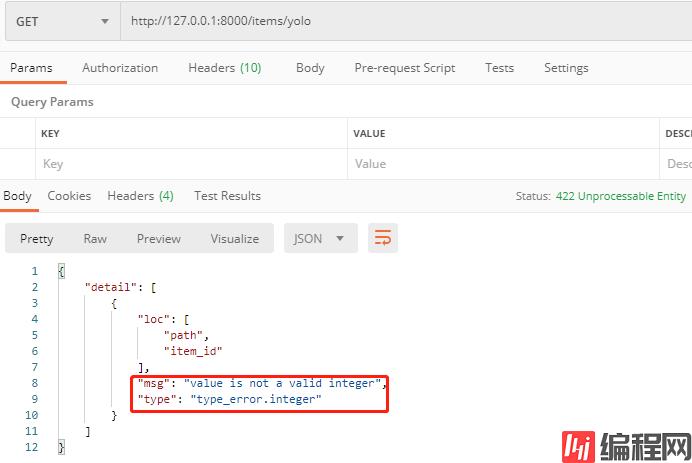Click the wrap lines icon

383,238
